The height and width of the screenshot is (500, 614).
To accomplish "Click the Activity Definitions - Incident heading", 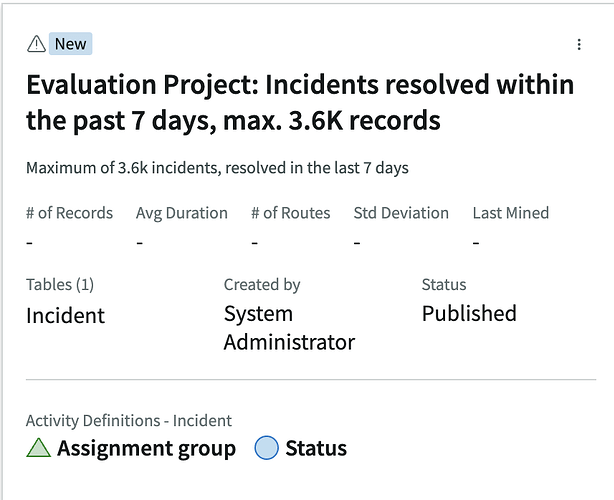I will 128,421.
